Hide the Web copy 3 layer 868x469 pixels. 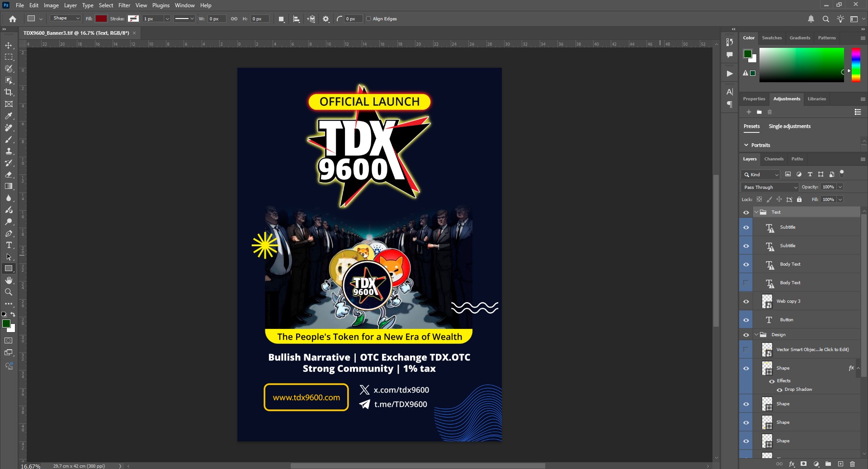point(746,301)
